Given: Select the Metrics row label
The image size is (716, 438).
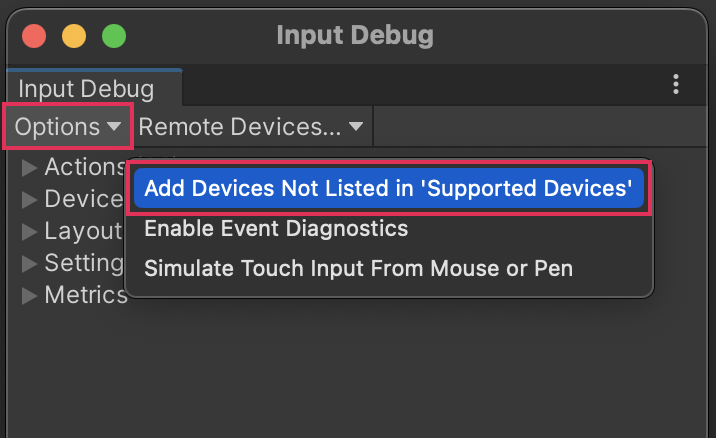Looking at the screenshot, I should pyautogui.click(x=86, y=295).
